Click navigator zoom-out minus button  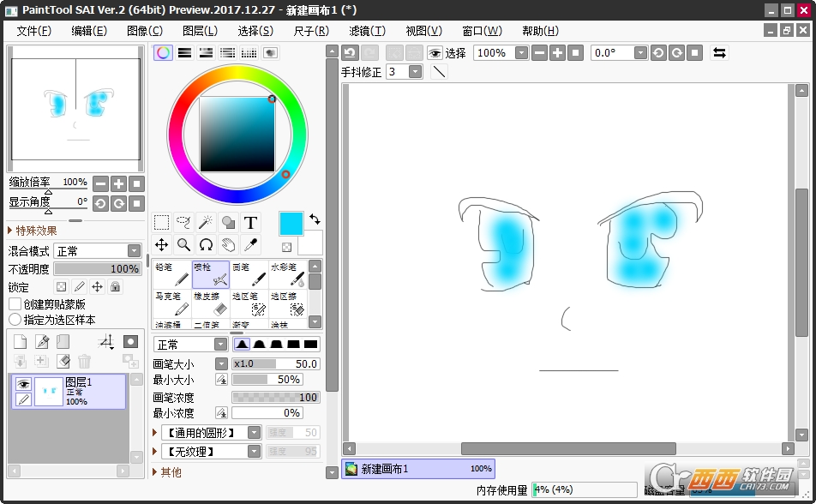point(101,183)
